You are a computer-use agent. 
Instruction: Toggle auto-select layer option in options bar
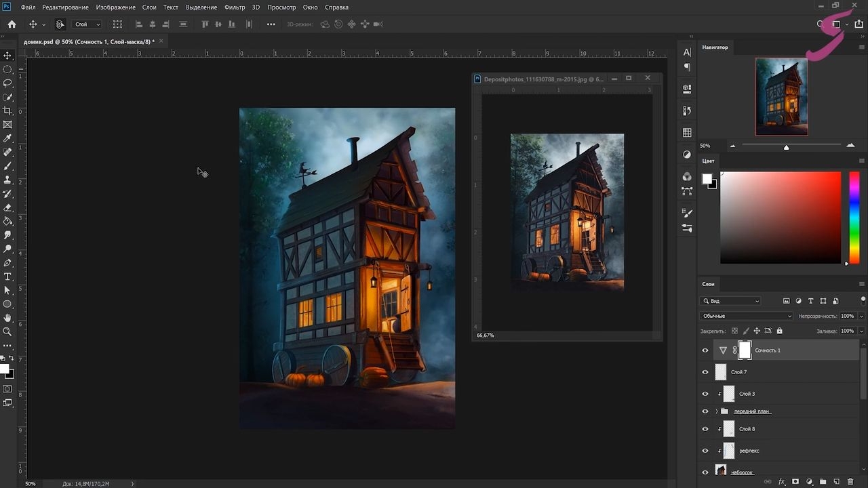pyautogui.click(x=60, y=24)
